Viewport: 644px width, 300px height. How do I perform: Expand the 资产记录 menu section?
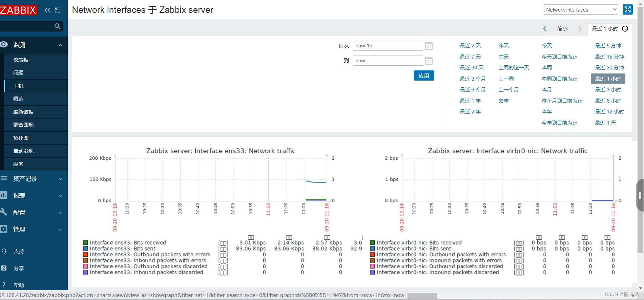(60, 179)
